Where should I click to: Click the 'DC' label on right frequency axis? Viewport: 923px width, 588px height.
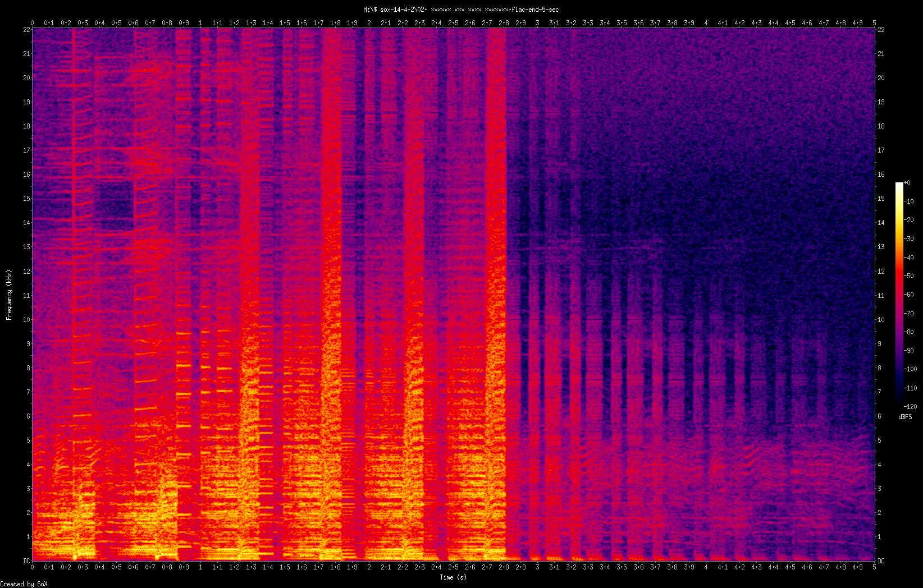click(x=881, y=561)
